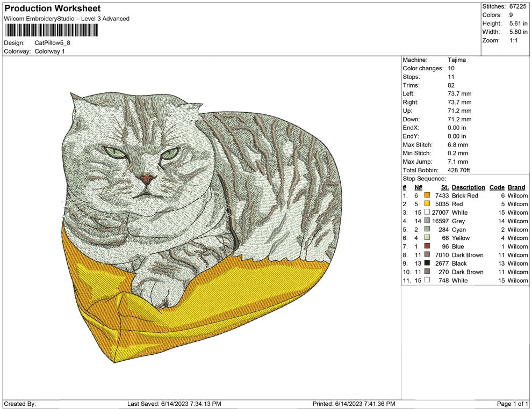Click the Yellow thread chip
The width and height of the screenshot is (532, 409).
[427, 238]
